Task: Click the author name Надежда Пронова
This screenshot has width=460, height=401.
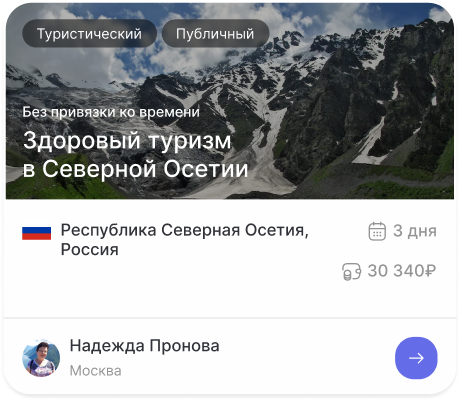Action: pyautogui.click(x=144, y=346)
